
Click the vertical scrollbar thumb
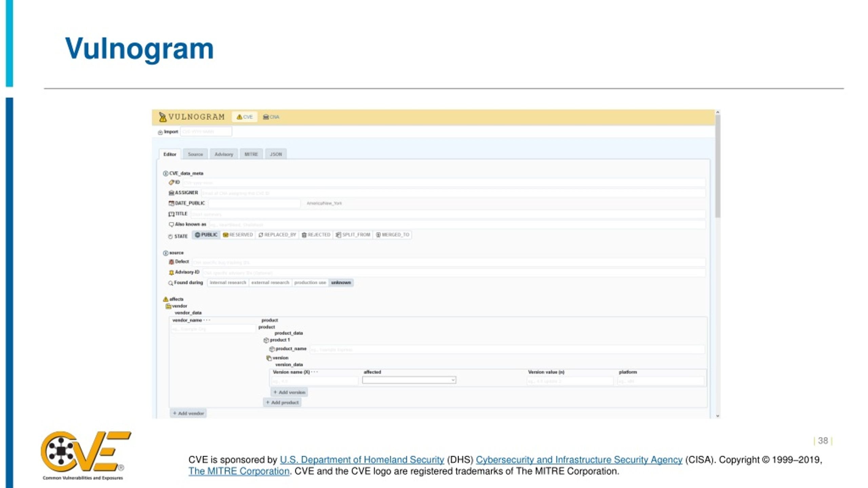[x=718, y=166]
